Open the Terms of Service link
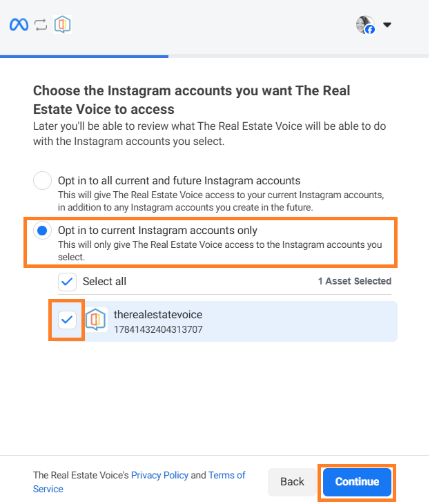439x504 pixels. tap(139, 482)
